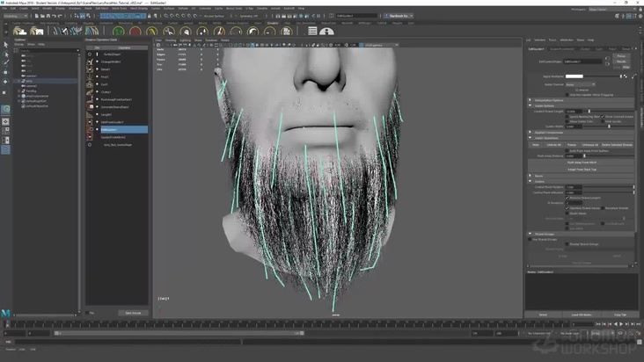Click the red circular Ornatrix shelf icon

135,31
